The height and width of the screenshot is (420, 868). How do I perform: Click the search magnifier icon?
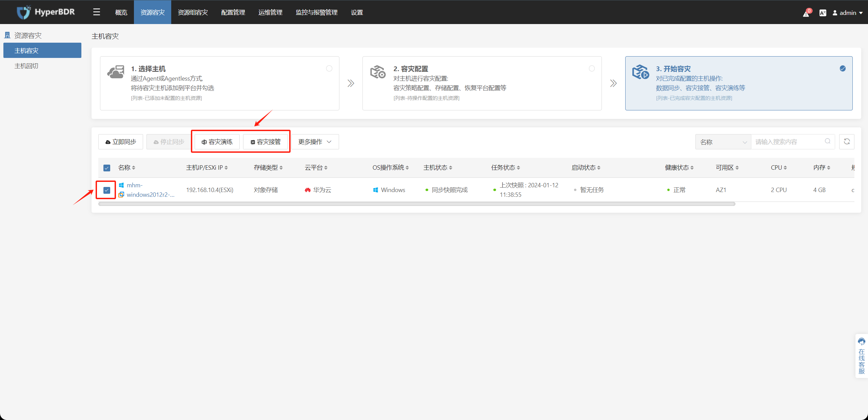click(x=828, y=141)
